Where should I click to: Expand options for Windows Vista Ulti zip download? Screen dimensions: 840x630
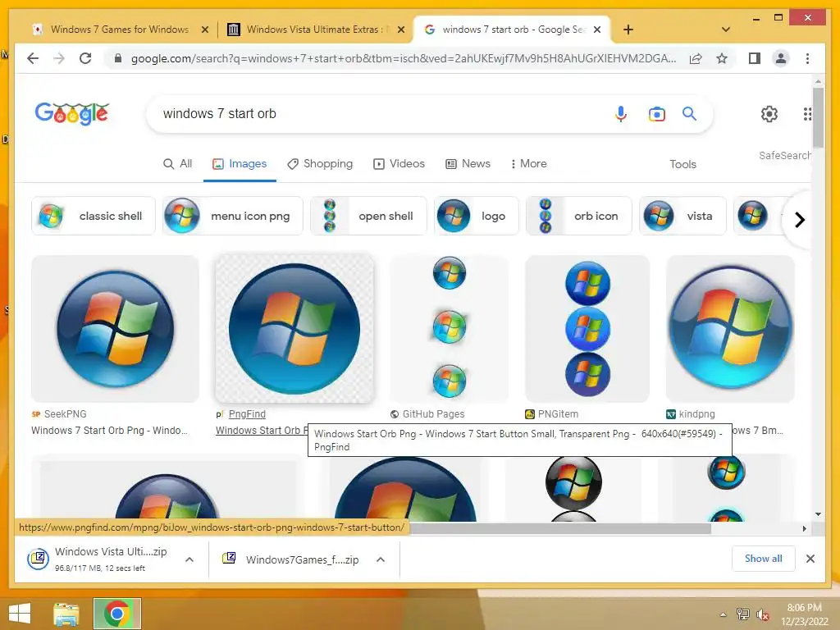tap(189, 559)
